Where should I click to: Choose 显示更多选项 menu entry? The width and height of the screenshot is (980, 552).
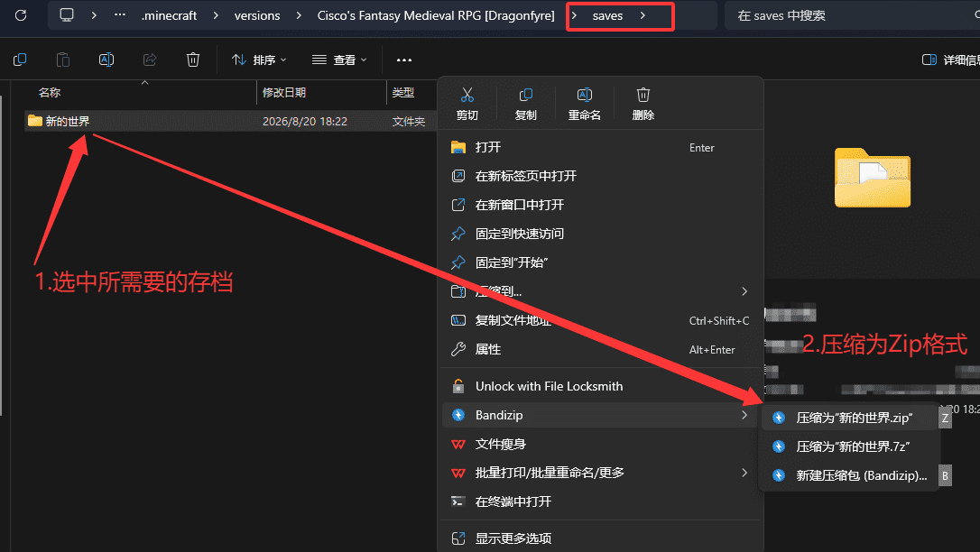coord(600,538)
